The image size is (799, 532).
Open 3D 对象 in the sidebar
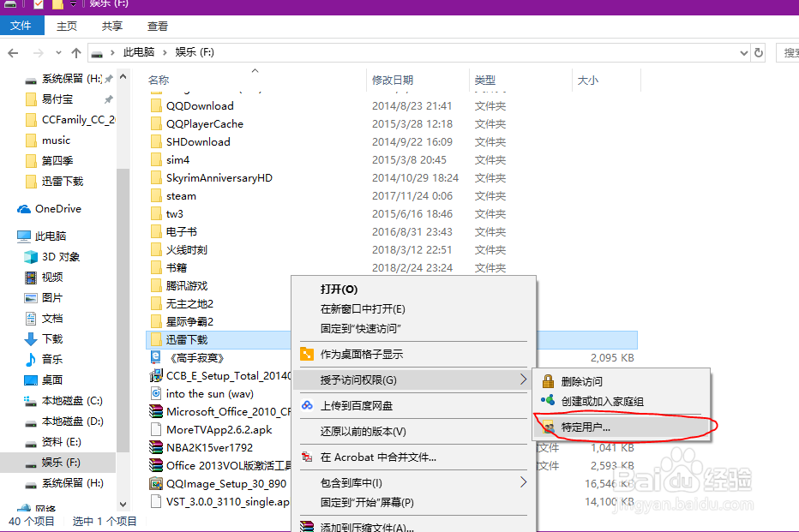[61, 257]
